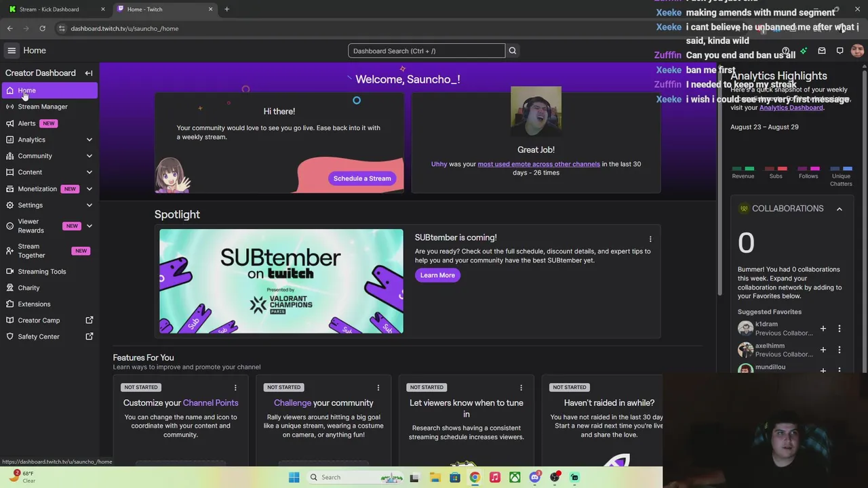Screen dimensions: 868x488
Task: Open options on Customize Channel Points card
Action: click(235, 388)
